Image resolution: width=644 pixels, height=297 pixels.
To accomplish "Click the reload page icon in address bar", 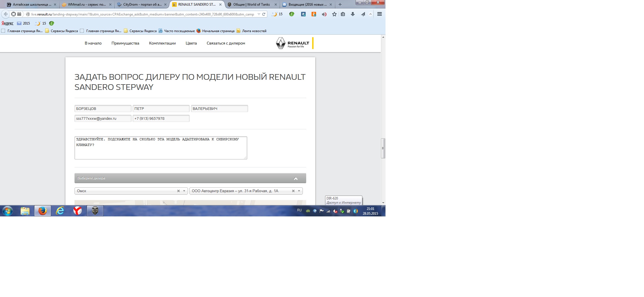I will coord(264,14).
